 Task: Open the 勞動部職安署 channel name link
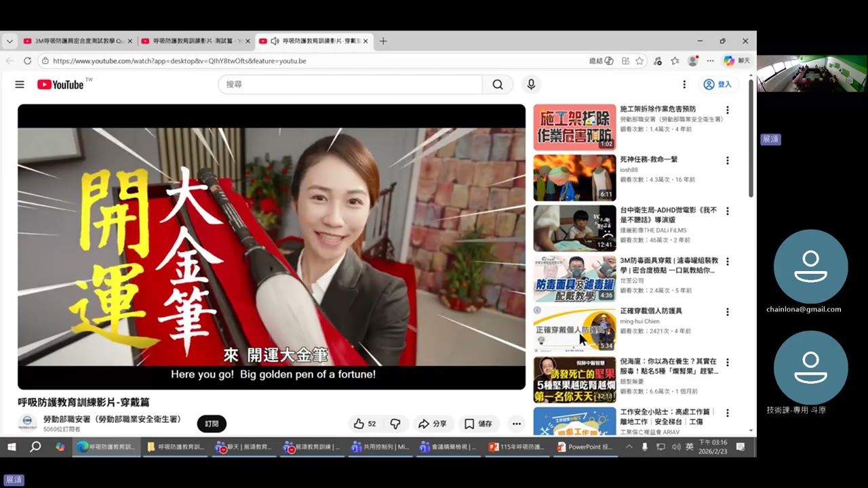coord(112,420)
